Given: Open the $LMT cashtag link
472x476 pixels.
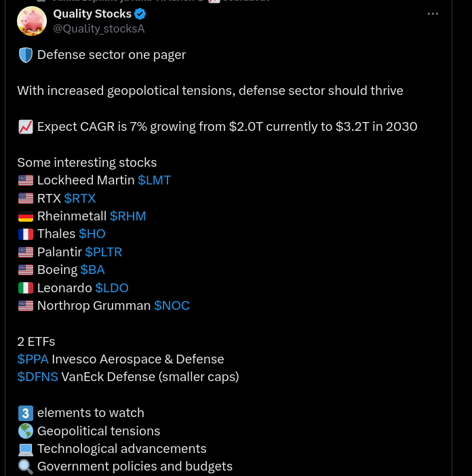Looking at the screenshot, I should [154, 180].
